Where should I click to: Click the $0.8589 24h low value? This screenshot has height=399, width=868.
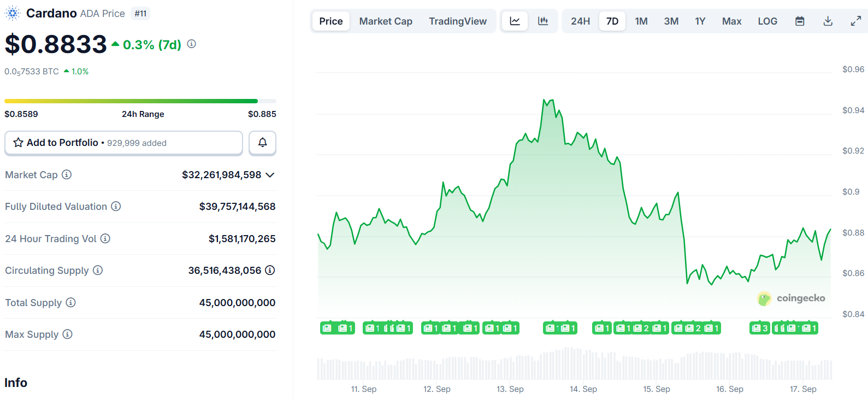(21, 114)
